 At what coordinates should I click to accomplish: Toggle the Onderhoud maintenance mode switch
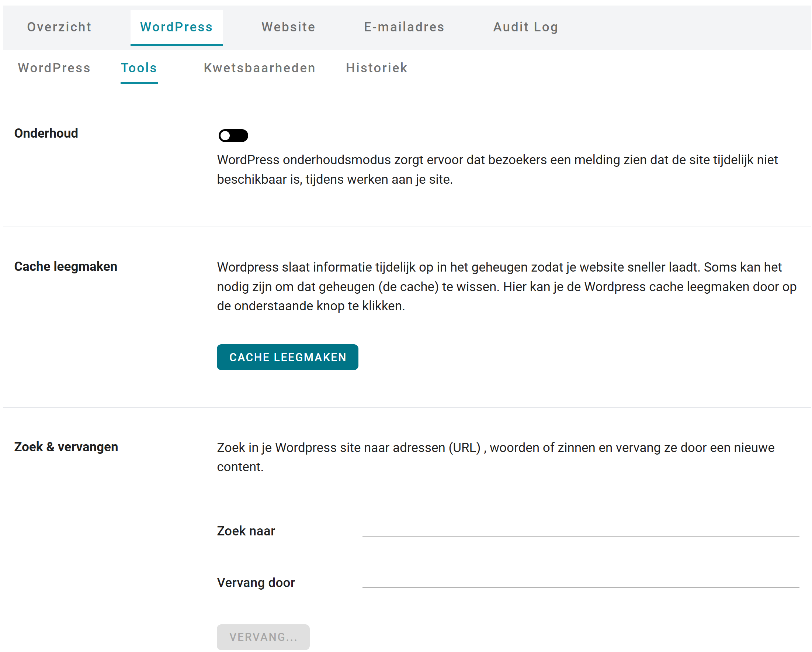pyautogui.click(x=233, y=135)
